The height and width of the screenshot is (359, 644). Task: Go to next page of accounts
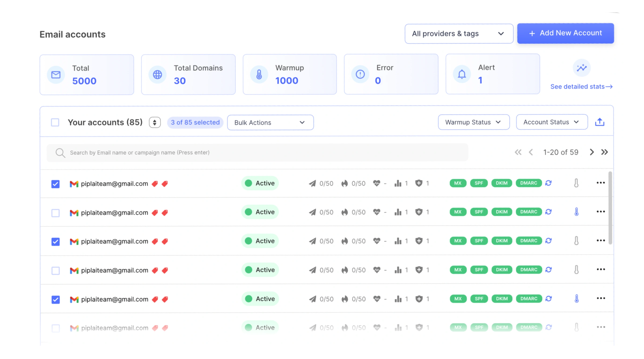coord(592,152)
